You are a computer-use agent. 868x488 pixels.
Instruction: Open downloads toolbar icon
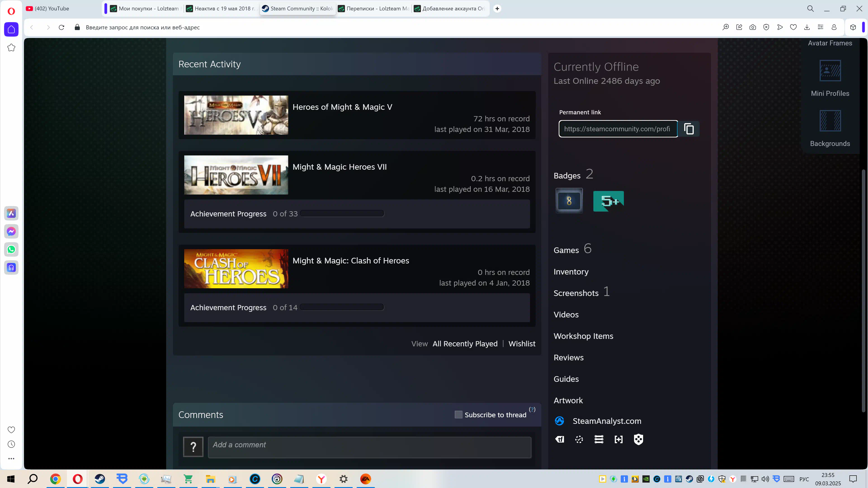[x=807, y=27]
